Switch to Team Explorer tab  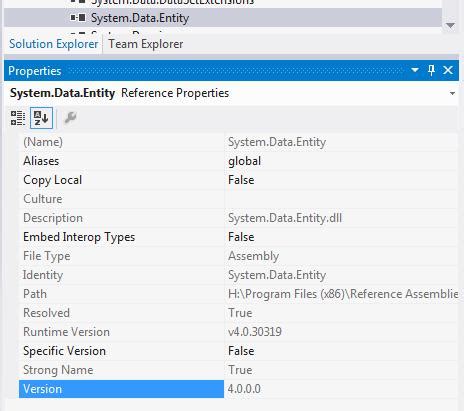[x=146, y=44]
